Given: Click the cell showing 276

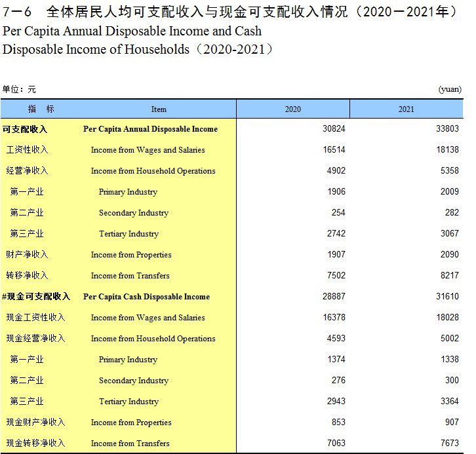Looking at the screenshot, I should point(338,380).
